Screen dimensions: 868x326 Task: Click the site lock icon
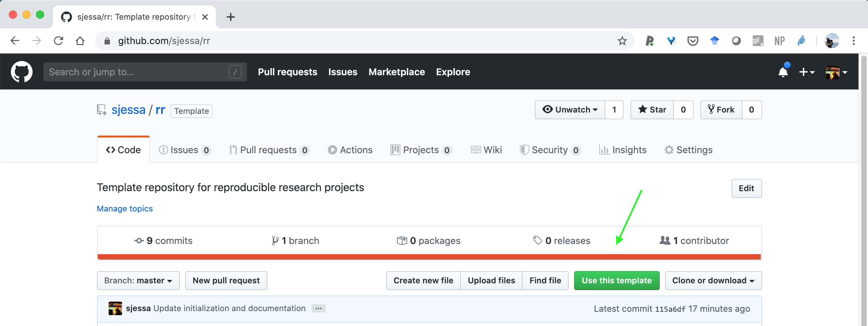(107, 41)
